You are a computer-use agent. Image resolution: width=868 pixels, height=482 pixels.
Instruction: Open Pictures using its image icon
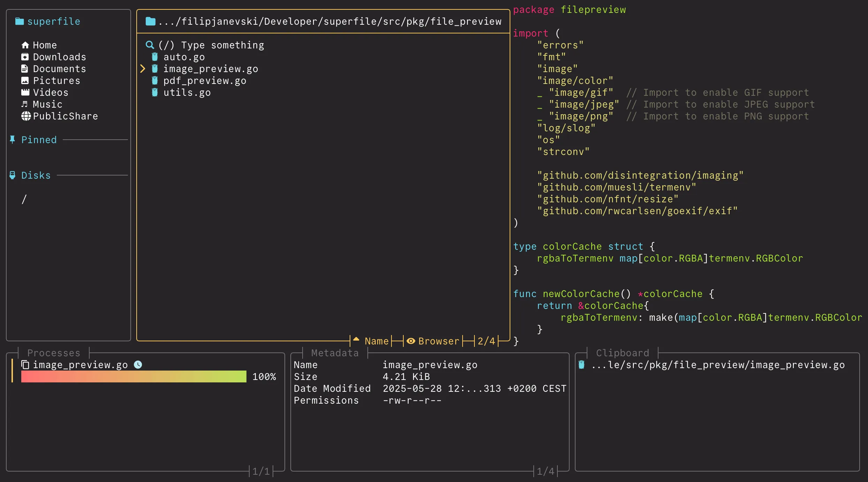coord(25,80)
